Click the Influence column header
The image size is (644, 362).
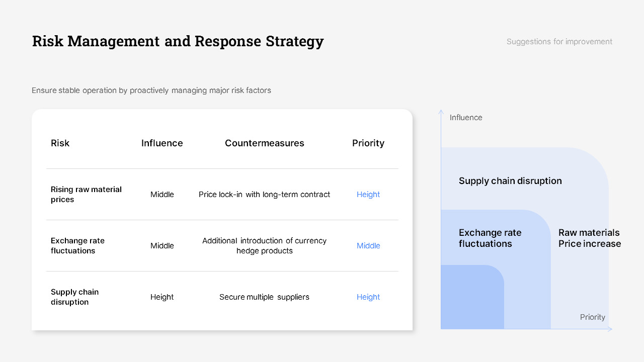pos(162,143)
